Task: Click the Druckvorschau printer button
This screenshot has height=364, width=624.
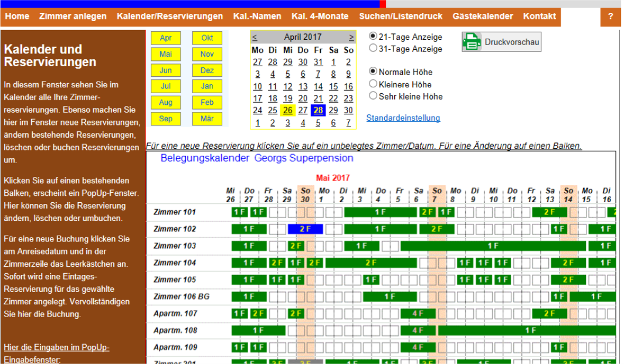Action: pyautogui.click(x=501, y=42)
